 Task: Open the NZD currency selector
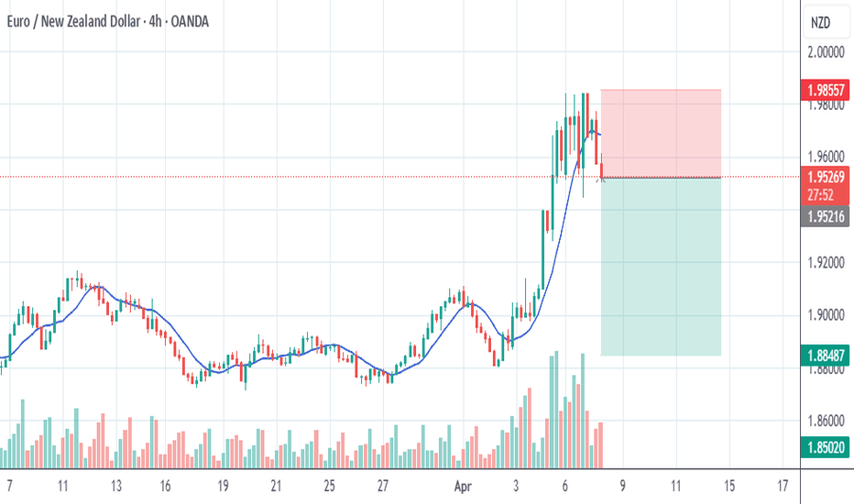click(x=821, y=23)
